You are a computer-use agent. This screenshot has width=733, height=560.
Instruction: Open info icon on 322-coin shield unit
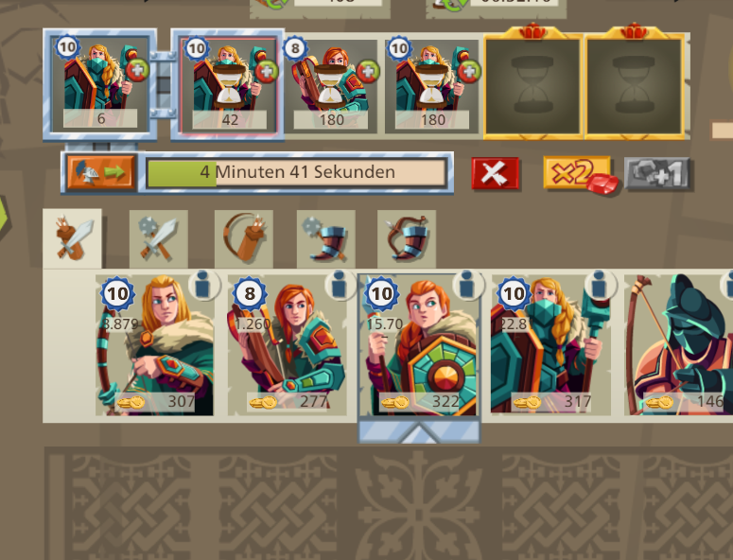click(468, 284)
